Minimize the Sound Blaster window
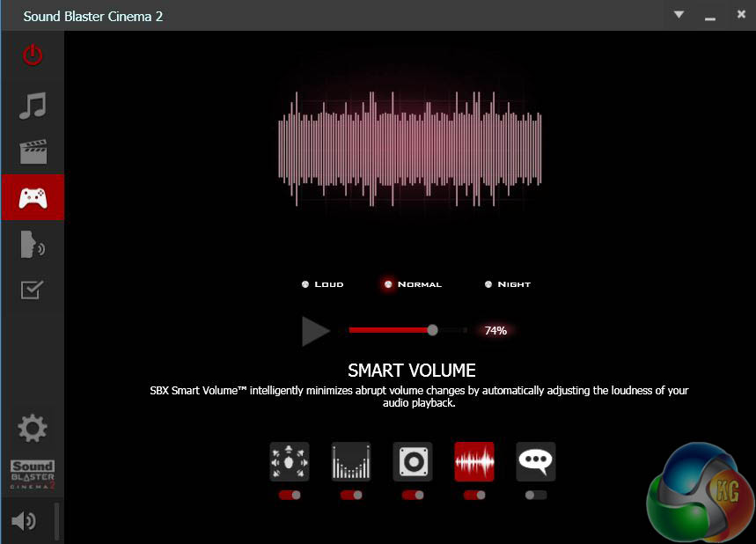The image size is (756, 544). pos(709,18)
